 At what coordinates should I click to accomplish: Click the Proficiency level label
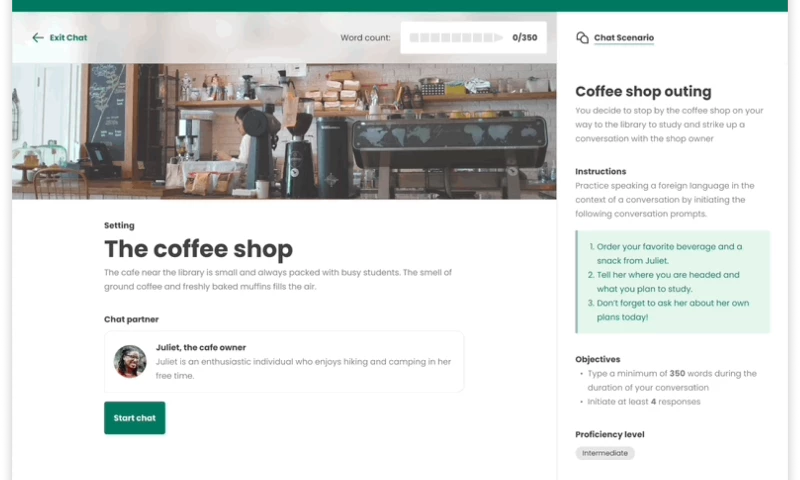tap(610, 435)
